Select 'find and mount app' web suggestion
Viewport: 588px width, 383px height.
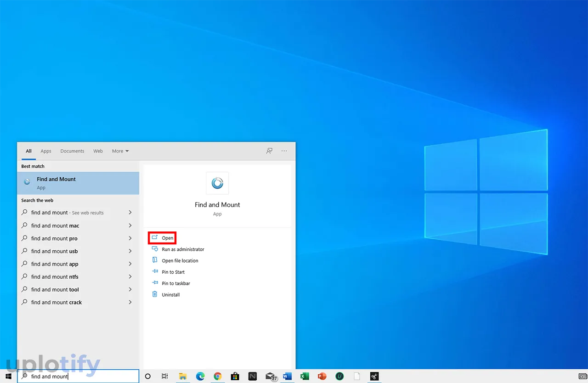pyautogui.click(x=78, y=264)
